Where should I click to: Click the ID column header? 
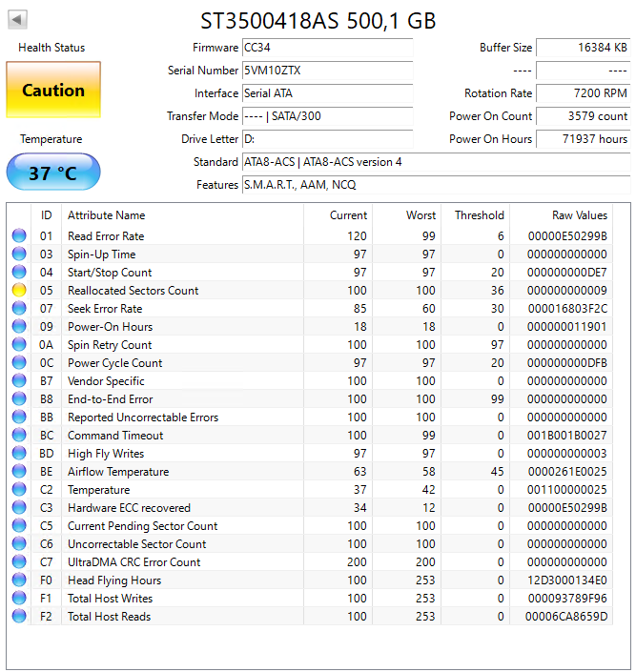point(47,215)
